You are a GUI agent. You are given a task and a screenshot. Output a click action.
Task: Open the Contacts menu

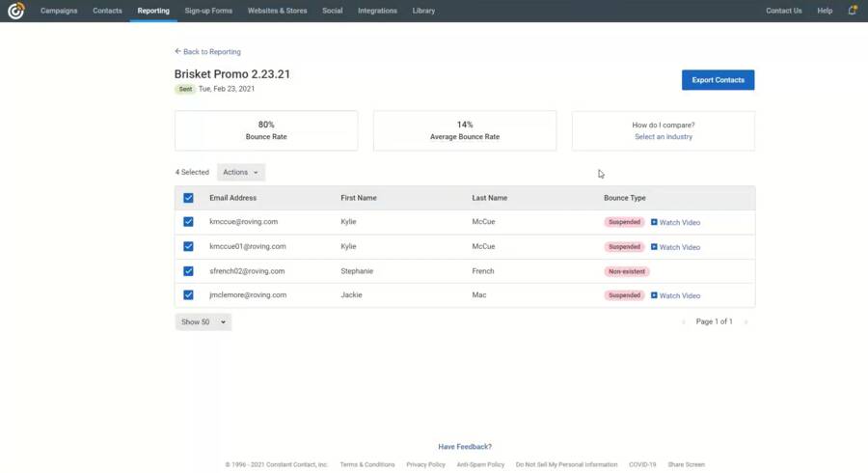pyautogui.click(x=107, y=11)
